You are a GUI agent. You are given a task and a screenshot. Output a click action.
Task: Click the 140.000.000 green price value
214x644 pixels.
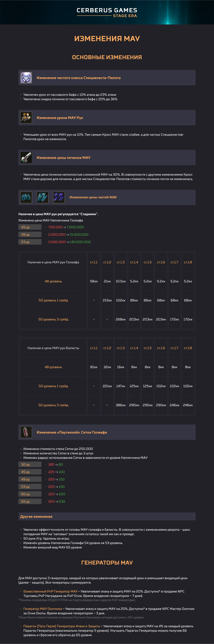click(80, 242)
